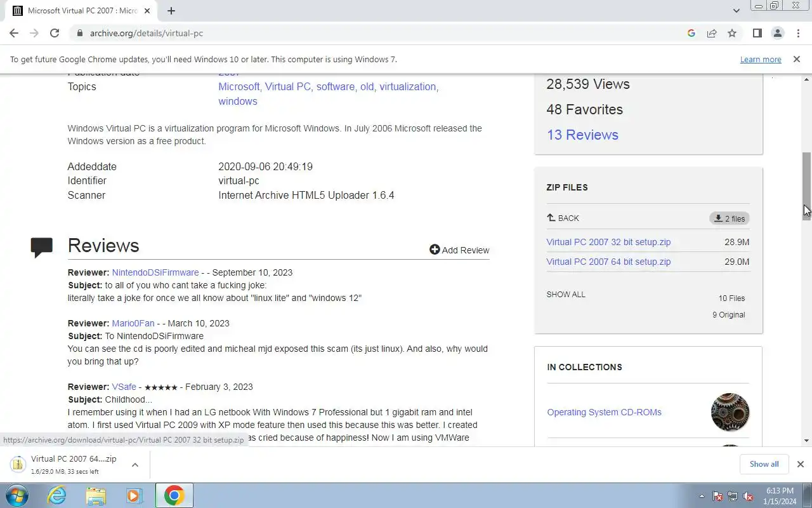Dismiss the Chrome update notification bar
Screen dimensions: 812x508
(x=797, y=59)
